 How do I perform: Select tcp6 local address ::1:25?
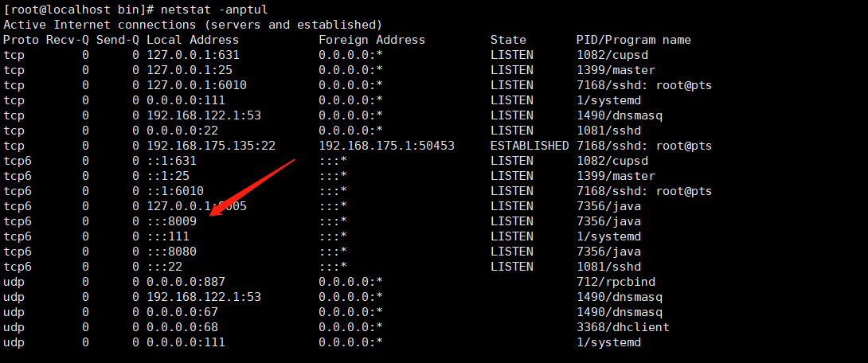point(168,176)
